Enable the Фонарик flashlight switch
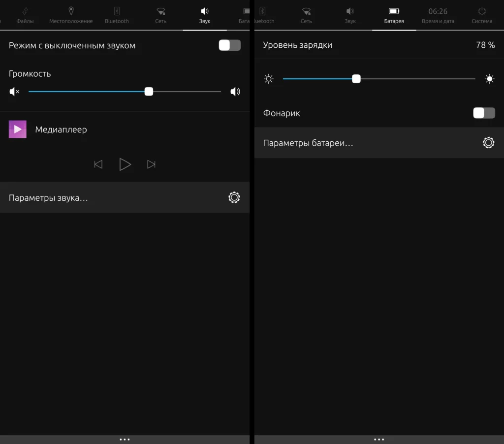Viewport: 504px width, 444px height. point(484,113)
